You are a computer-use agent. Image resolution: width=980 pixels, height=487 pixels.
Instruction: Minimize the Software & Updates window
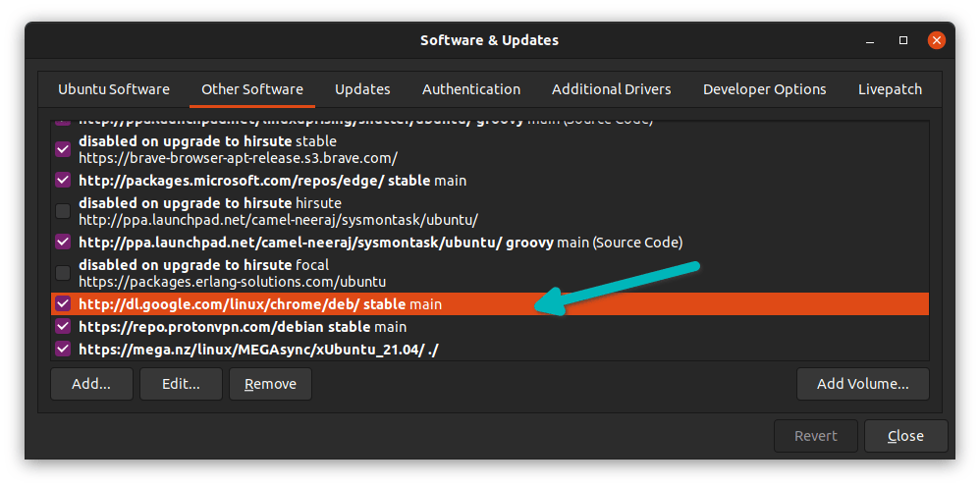869,40
